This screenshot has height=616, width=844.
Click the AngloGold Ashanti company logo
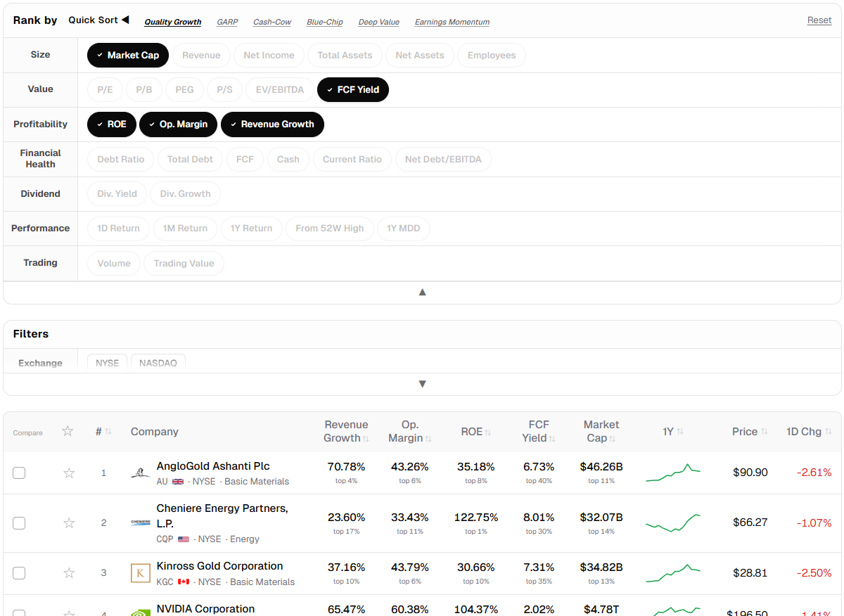click(141, 473)
